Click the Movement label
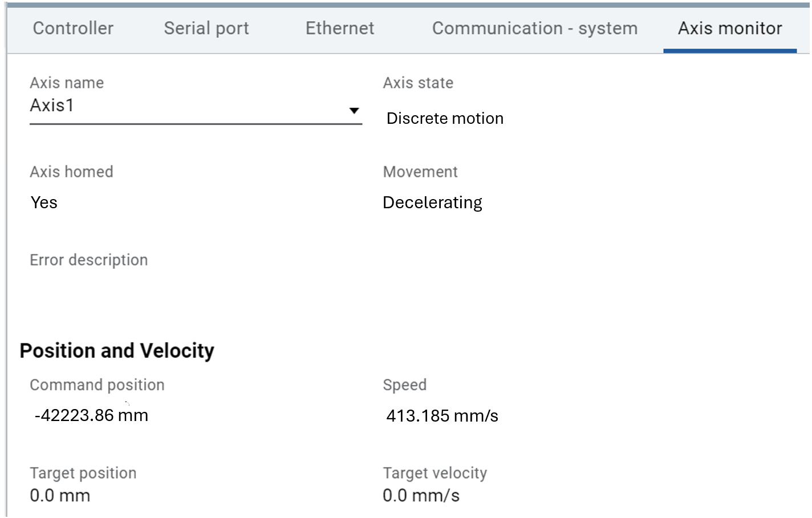This screenshot has width=812, height=518. coord(420,172)
